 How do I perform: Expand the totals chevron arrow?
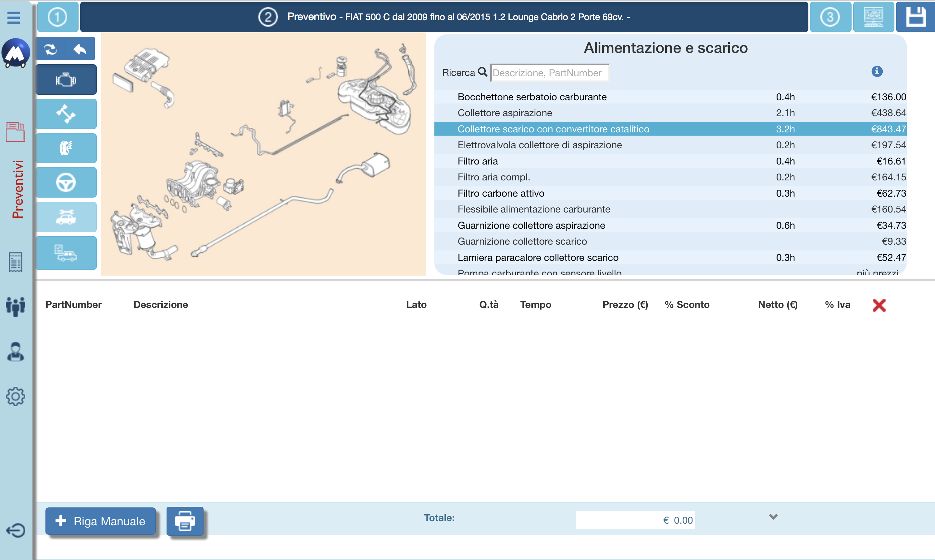click(x=773, y=517)
